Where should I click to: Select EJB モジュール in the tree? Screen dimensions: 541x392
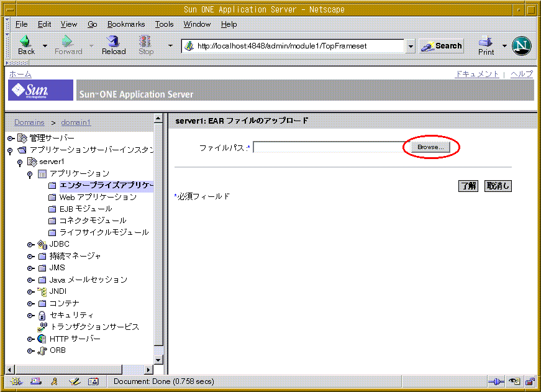pos(86,209)
